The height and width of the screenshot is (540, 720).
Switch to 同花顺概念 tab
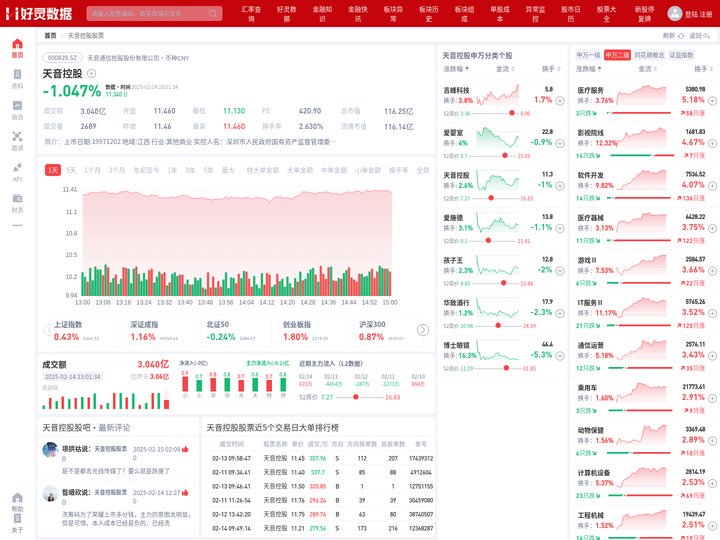click(x=649, y=55)
